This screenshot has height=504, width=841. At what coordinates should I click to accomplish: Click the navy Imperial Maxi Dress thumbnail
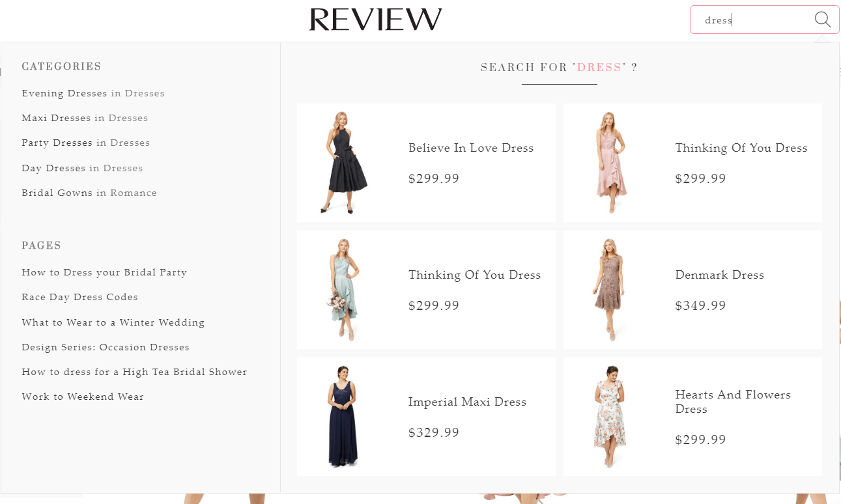[x=343, y=416]
